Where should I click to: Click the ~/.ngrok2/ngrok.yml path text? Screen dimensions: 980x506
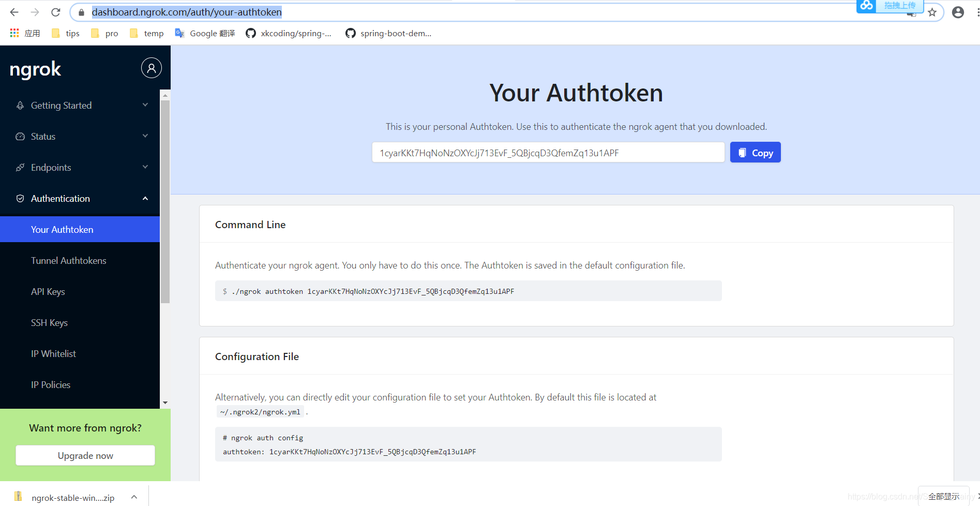coord(260,412)
